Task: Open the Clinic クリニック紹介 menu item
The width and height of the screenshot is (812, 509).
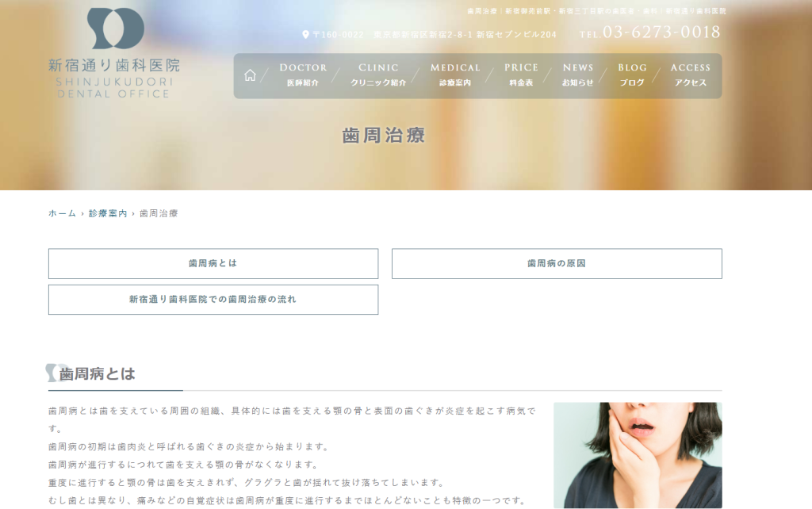Action: click(x=378, y=75)
